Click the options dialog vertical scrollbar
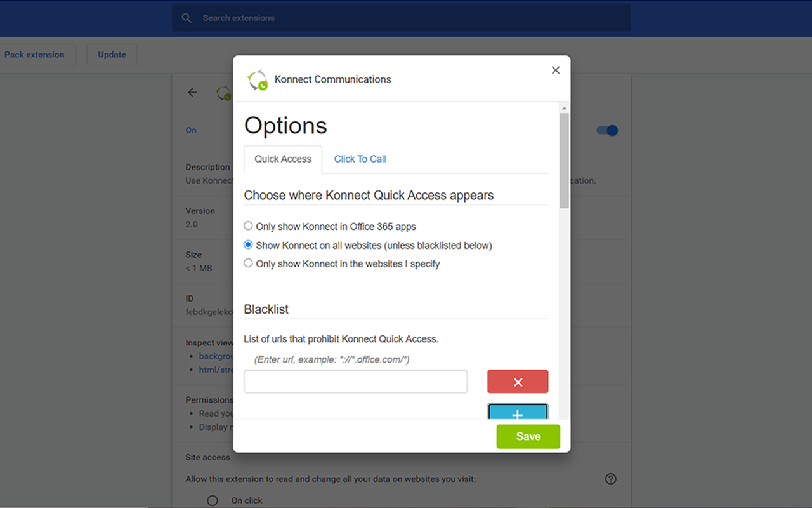The width and height of the screenshot is (812, 508). pyautogui.click(x=564, y=161)
